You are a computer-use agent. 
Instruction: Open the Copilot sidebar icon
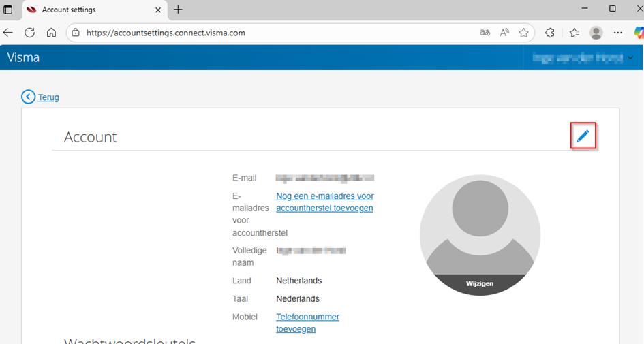coord(638,33)
